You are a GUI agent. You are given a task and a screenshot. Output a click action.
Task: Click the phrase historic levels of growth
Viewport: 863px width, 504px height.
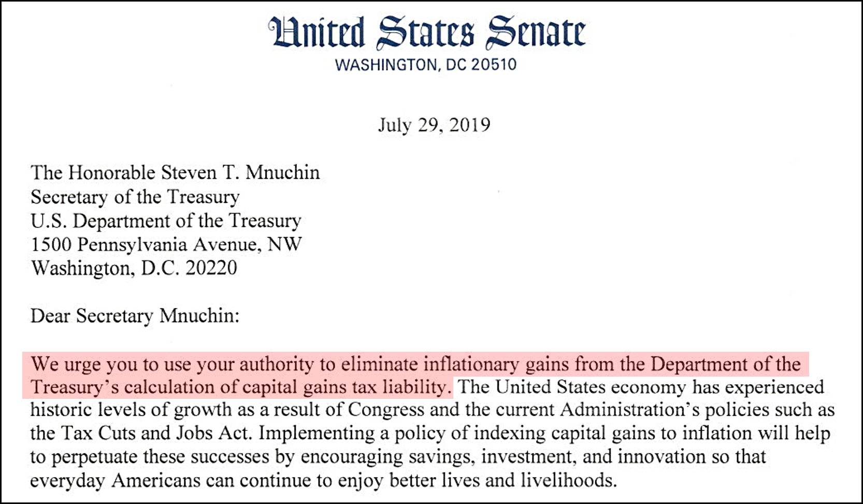(132, 410)
